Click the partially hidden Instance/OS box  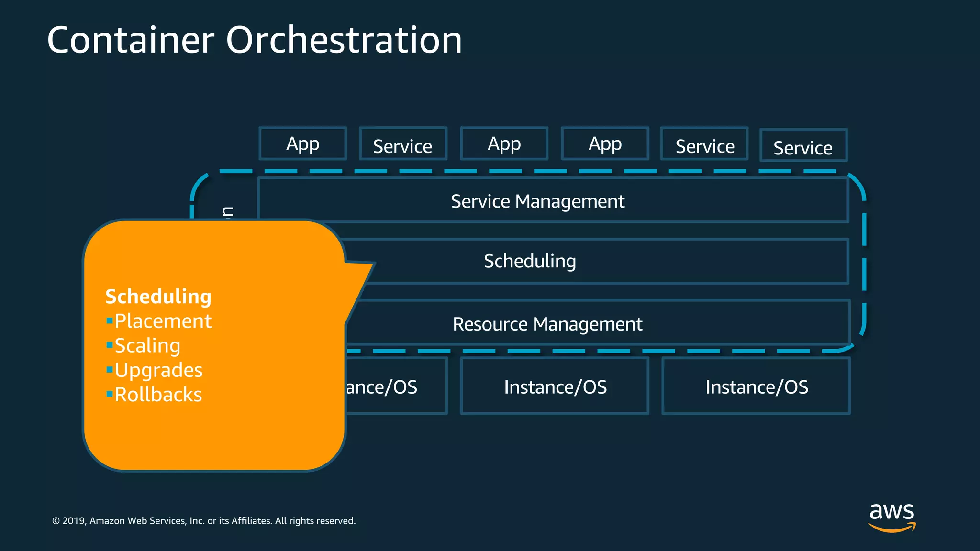click(388, 386)
